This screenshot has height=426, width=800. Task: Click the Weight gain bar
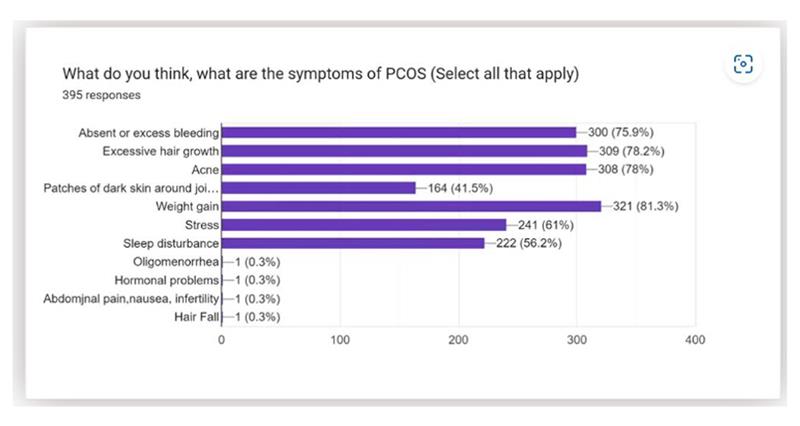pos(411,206)
